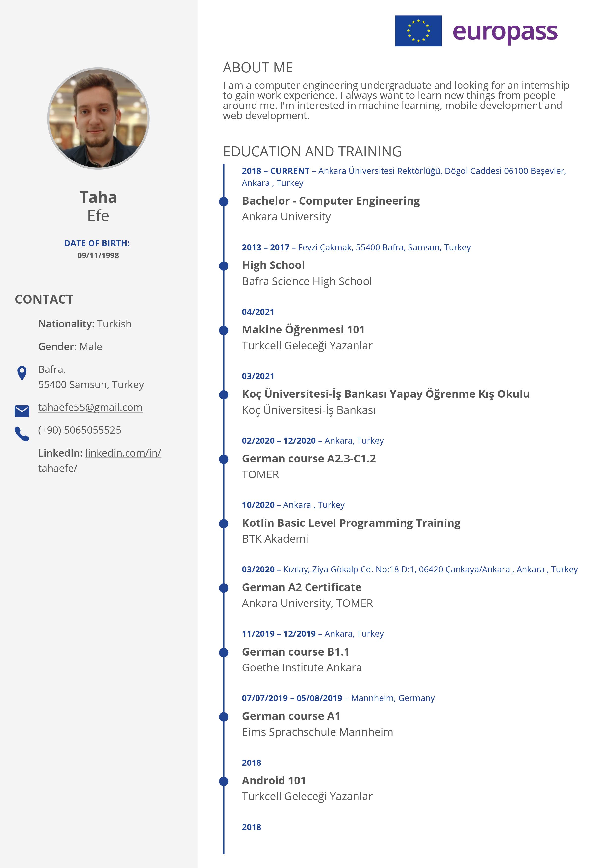614x868 pixels.
Task: Click the German A2 Certificate title
Action: pyautogui.click(x=302, y=587)
